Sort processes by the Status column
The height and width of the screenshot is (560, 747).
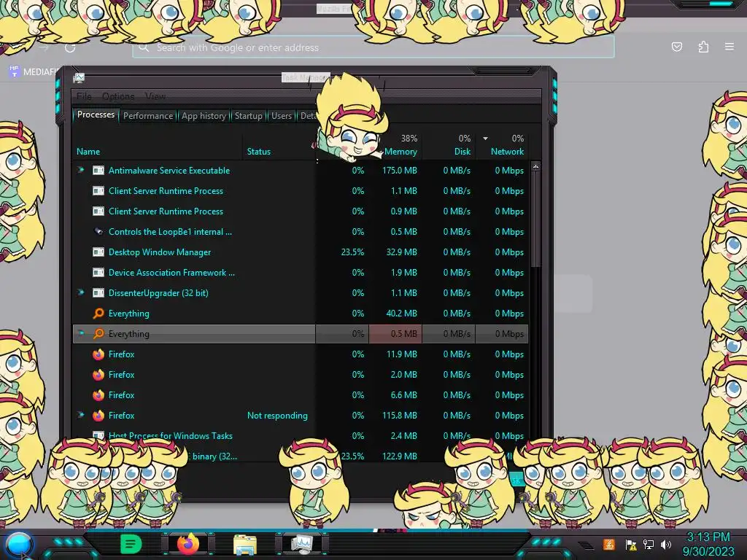(259, 152)
